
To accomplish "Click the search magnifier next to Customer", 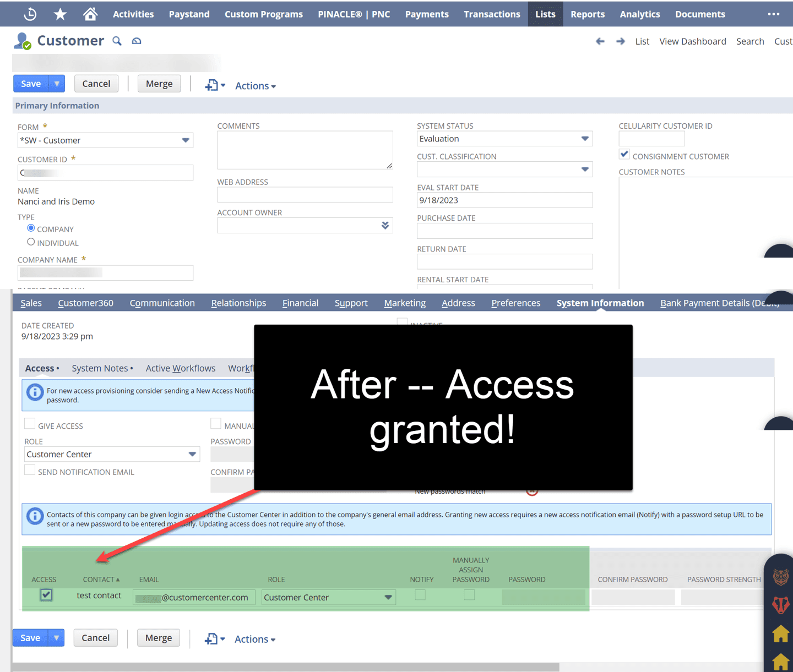I will tap(117, 41).
